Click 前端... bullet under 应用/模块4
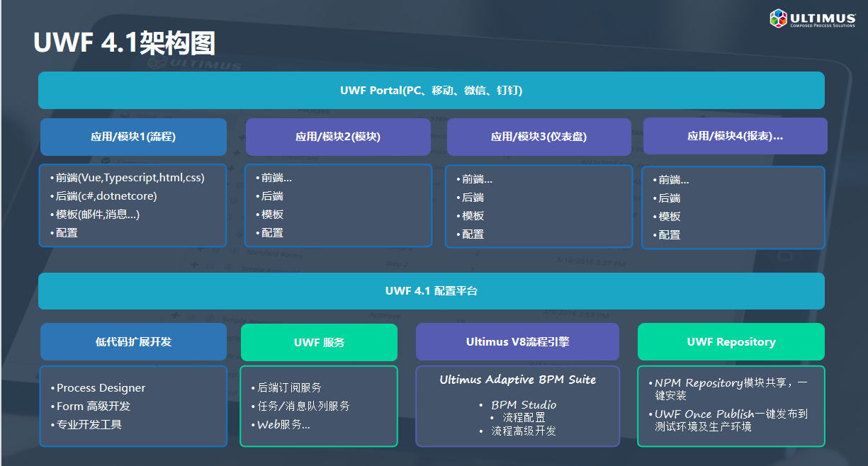This screenshot has width=868, height=466. (x=671, y=180)
